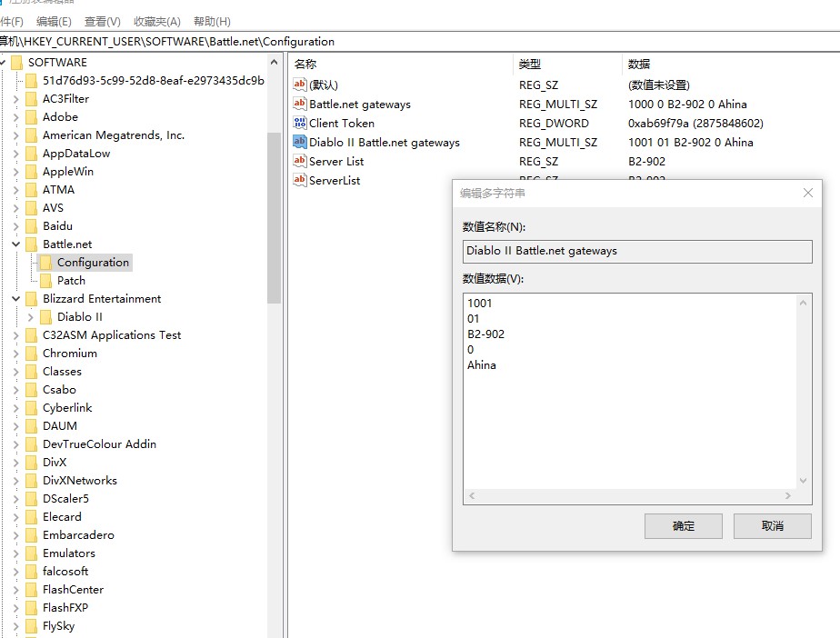Viewport: 840px width, 638px height.
Task: Cancel the dialog with 取消
Action: 772,526
